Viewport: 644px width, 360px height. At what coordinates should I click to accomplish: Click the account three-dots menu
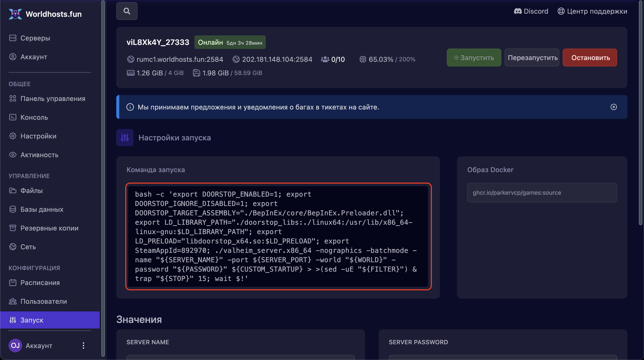83,346
